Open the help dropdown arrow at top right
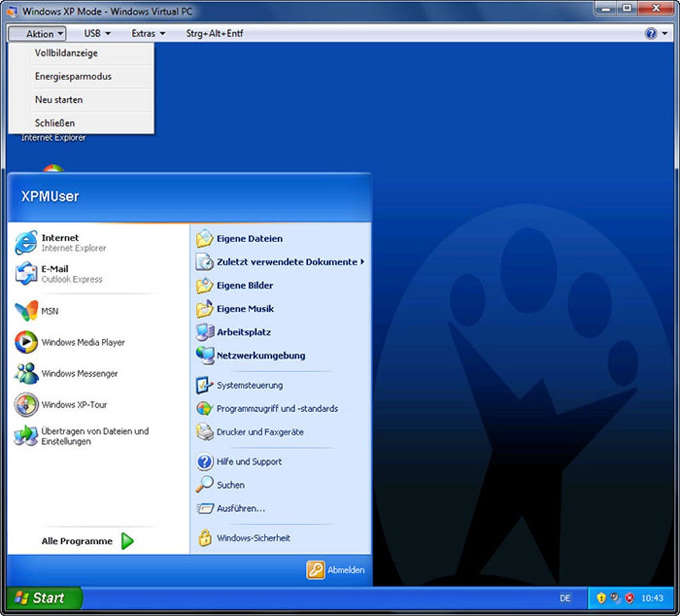680x616 pixels. click(665, 33)
